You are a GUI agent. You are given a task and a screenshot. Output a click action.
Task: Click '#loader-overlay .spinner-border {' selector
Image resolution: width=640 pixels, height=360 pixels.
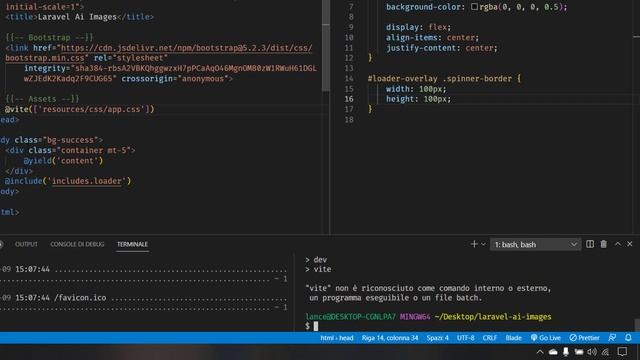[x=444, y=79]
